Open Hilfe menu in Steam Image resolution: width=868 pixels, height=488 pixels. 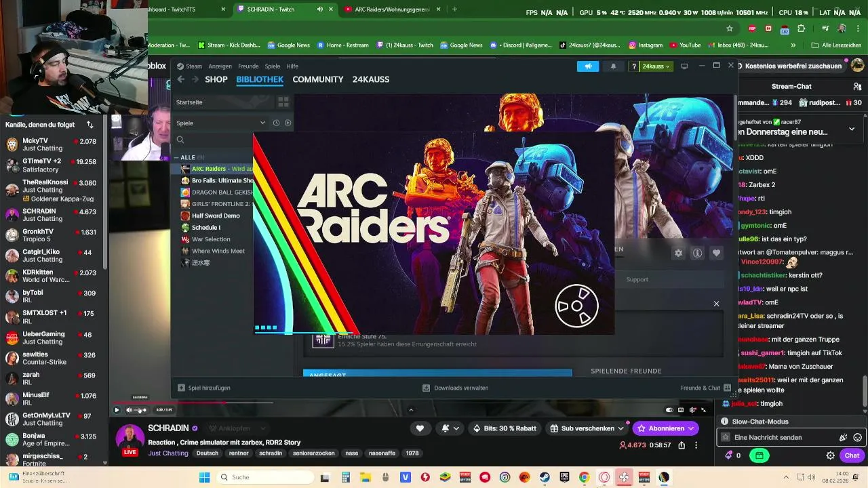point(292,66)
